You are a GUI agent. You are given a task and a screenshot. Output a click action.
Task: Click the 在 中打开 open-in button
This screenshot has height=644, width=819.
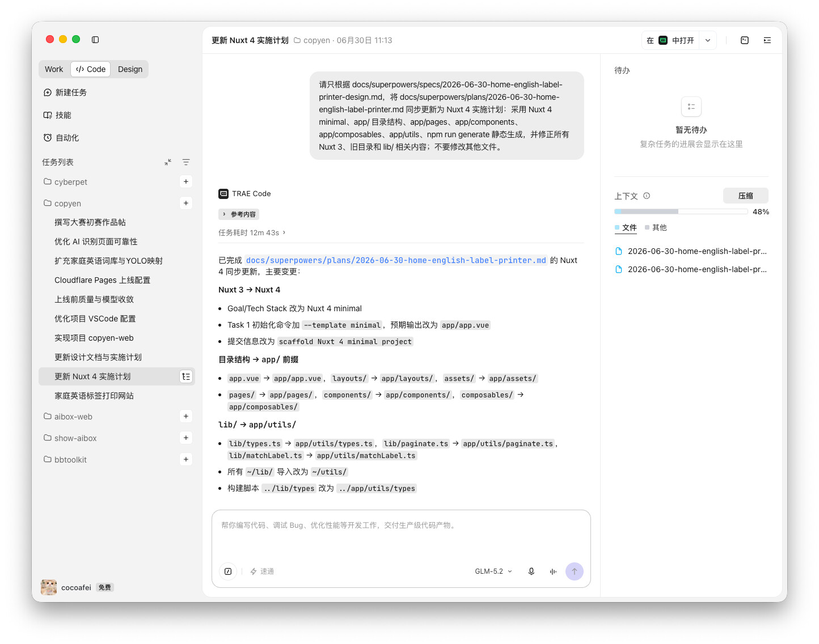(x=670, y=40)
